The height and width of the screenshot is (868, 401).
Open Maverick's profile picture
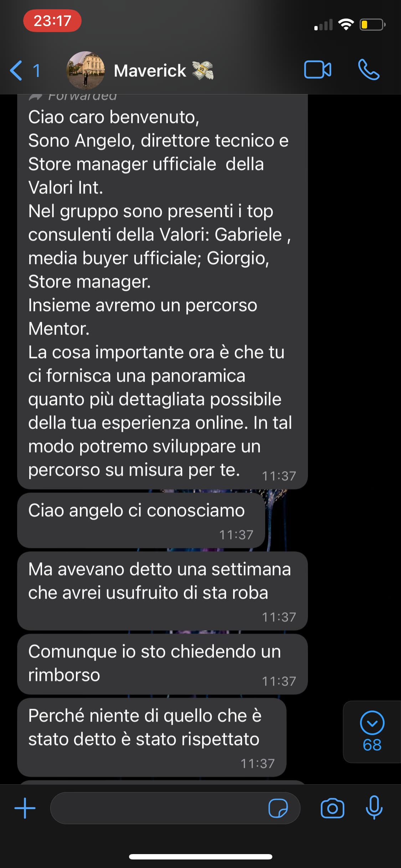(x=86, y=70)
